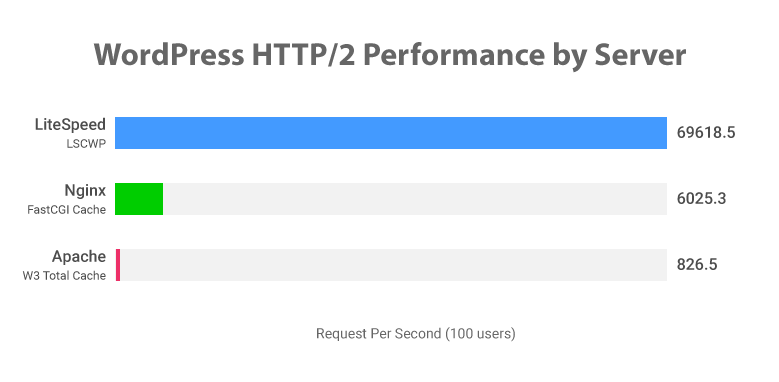Click the green Nginx bar
This screenshot has width=779, height=382.
(139, 199)
